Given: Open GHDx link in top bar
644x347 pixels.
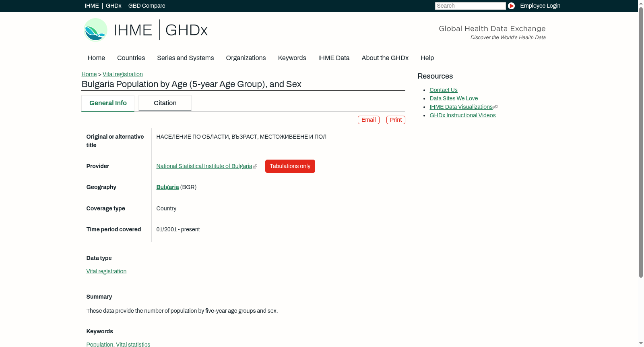Looking at the screenshot, I should pyautogui.click(x=114, y=6).
